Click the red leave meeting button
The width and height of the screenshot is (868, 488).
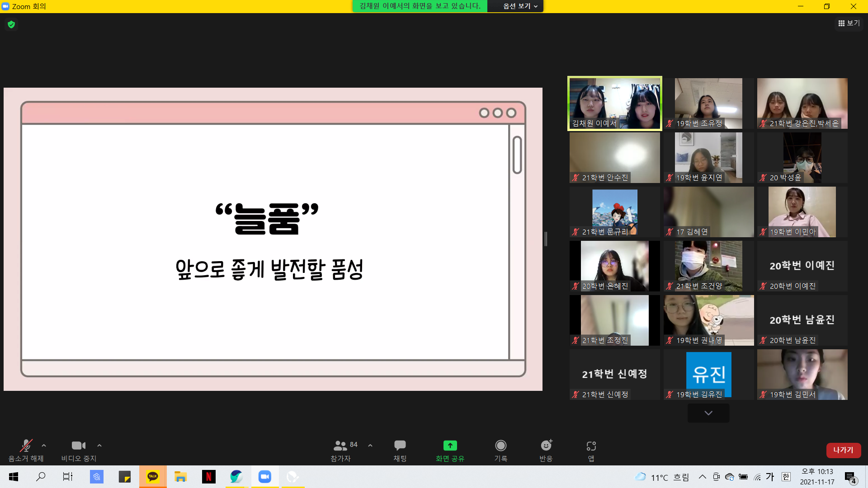tap(843, 450)
